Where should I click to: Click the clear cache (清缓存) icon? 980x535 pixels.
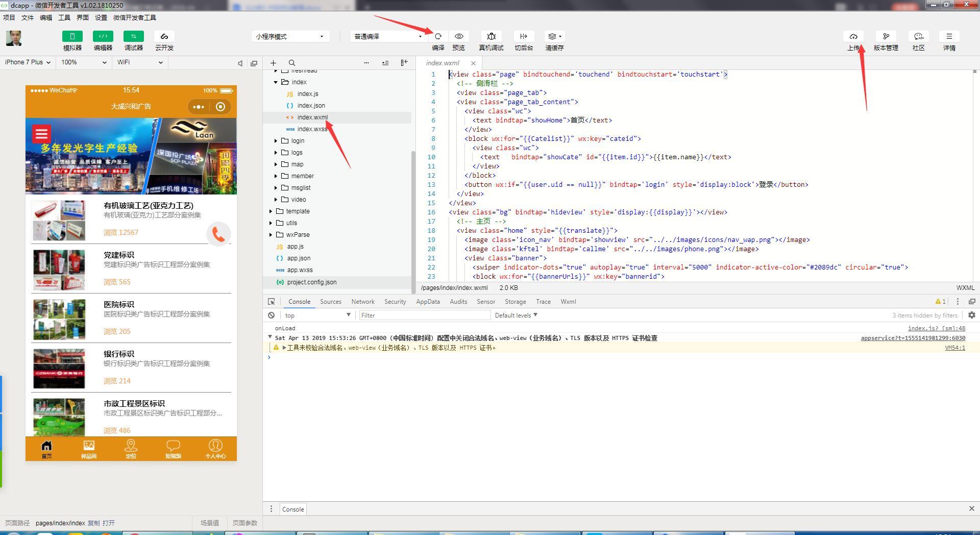[x=554, y=36]
